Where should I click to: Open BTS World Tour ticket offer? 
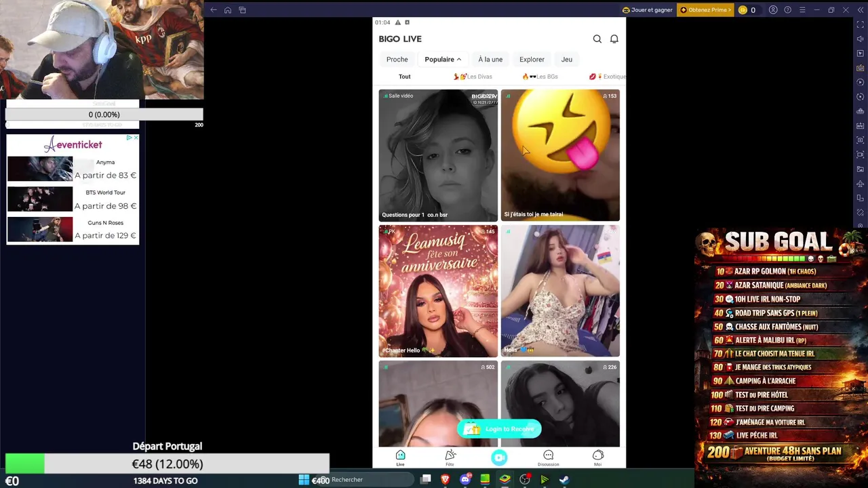click(73, 199)
